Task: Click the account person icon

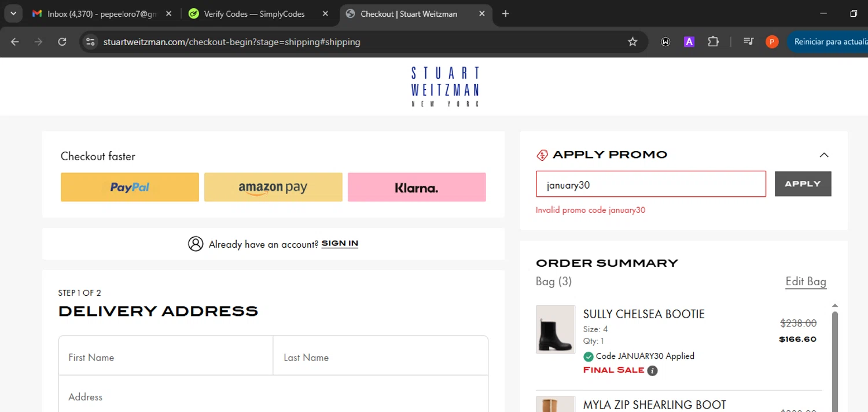Action: pyautogui.click(x=196, y=244)
